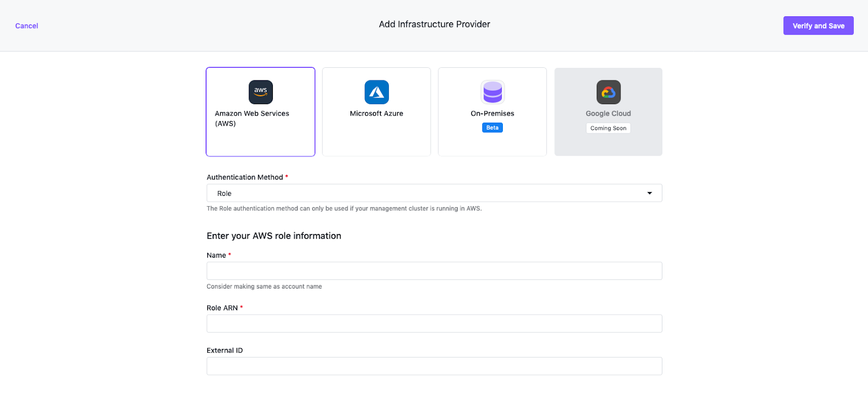Click the 'Enter your AWS role information' heading
The width and height of the screenshot is (868, 402).
[x=274, y=236]
